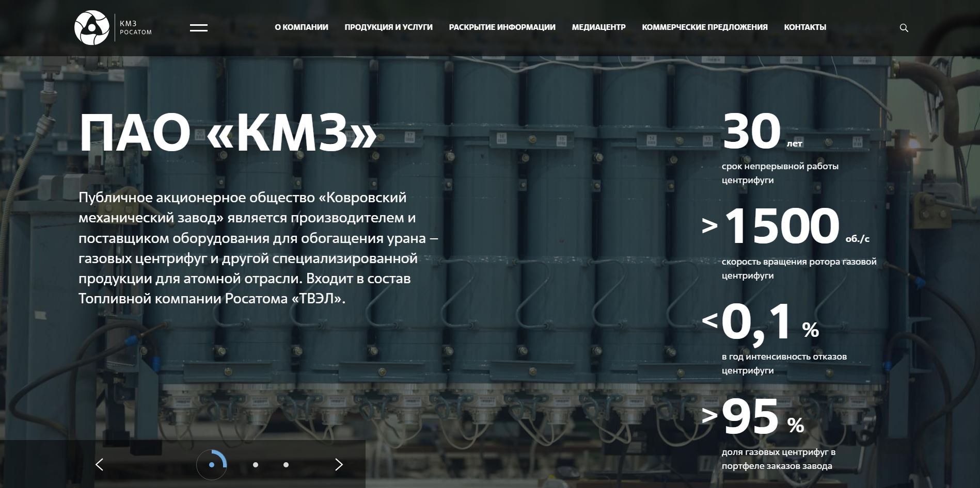This screenshot has width=980, height=488.
Task: Switch to the third slide dot
Action: [286, 465]
